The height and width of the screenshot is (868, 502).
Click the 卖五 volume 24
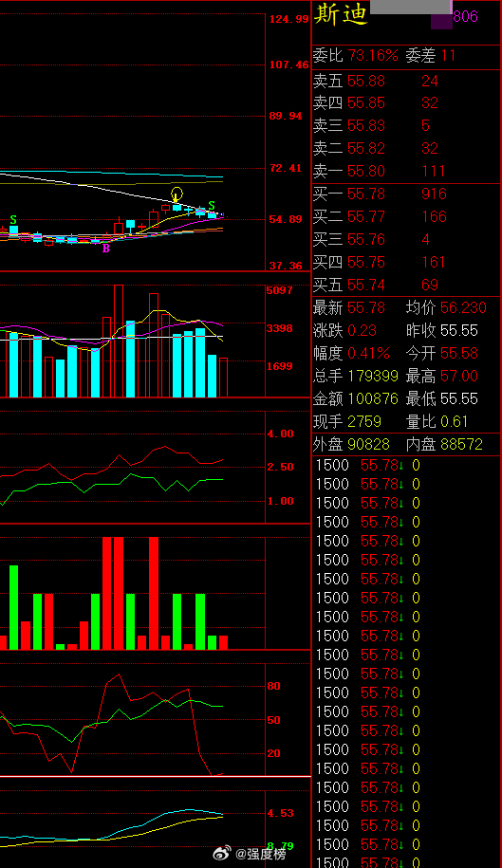[x=430, y=82]
